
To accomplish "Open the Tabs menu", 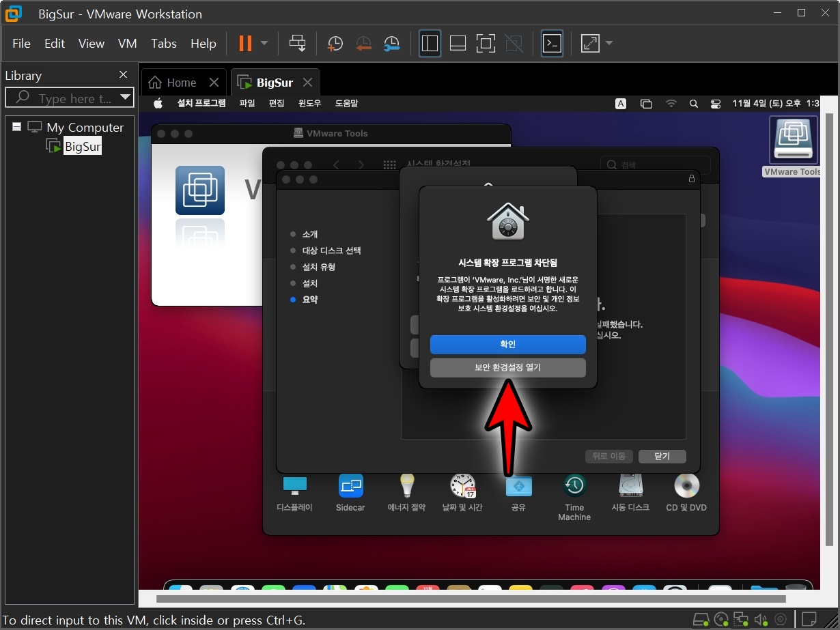I will tap(164, 44).
